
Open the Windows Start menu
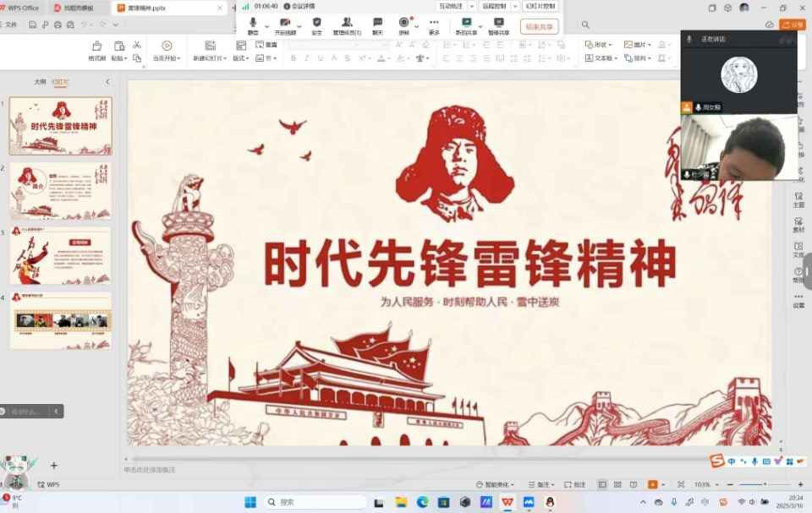pyautogui.click(x=250, y=502)
